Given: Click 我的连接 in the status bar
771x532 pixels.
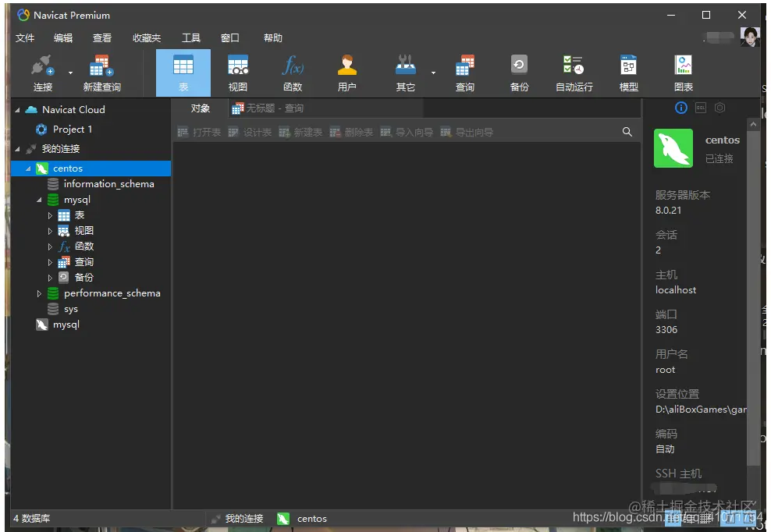Looking at the screenshot, I should click(x=244, y=519).
